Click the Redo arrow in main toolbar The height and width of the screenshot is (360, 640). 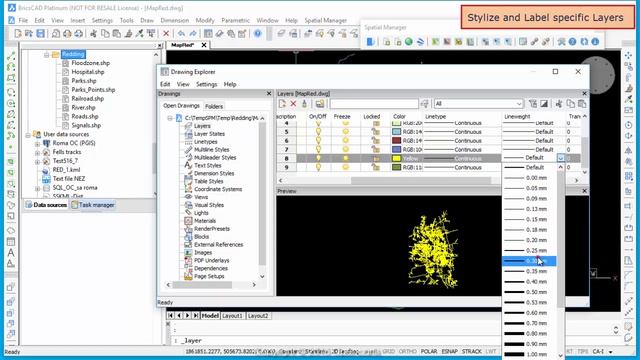pyautogui.click(x=193, y=33)
